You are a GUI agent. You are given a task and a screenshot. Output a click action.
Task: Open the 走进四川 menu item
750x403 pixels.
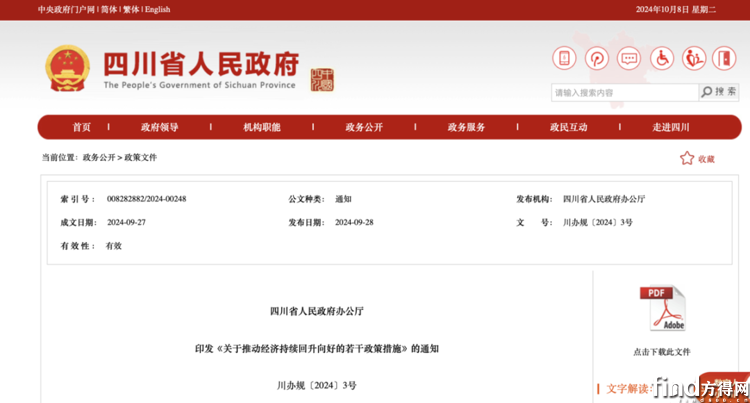671,127
